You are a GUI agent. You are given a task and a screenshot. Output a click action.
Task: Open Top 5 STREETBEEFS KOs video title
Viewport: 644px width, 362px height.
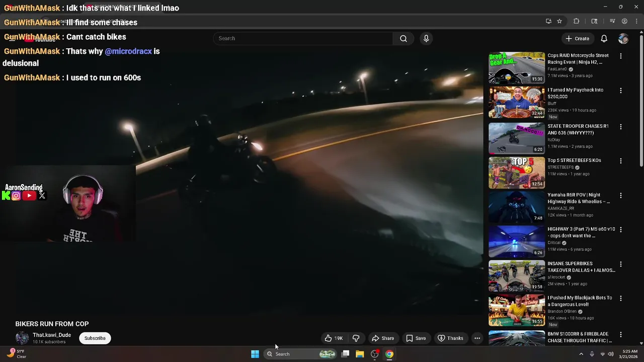coord(574,160)
